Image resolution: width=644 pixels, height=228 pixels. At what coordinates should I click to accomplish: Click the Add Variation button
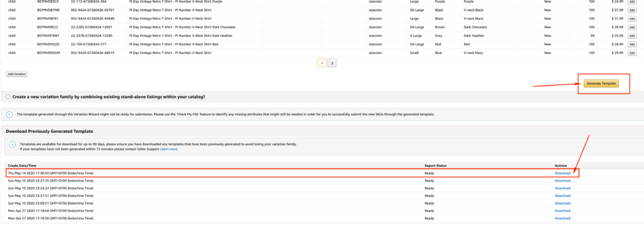[x=16, y=74]
